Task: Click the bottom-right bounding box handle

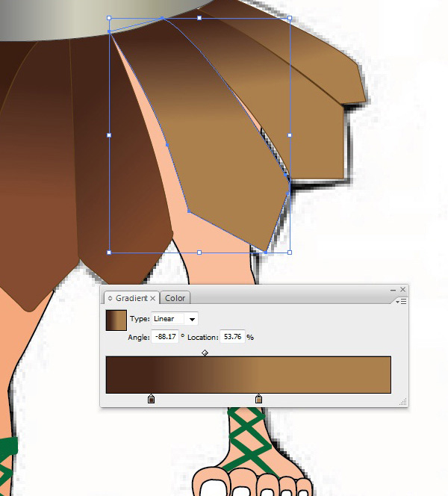Action: (290, 252)
